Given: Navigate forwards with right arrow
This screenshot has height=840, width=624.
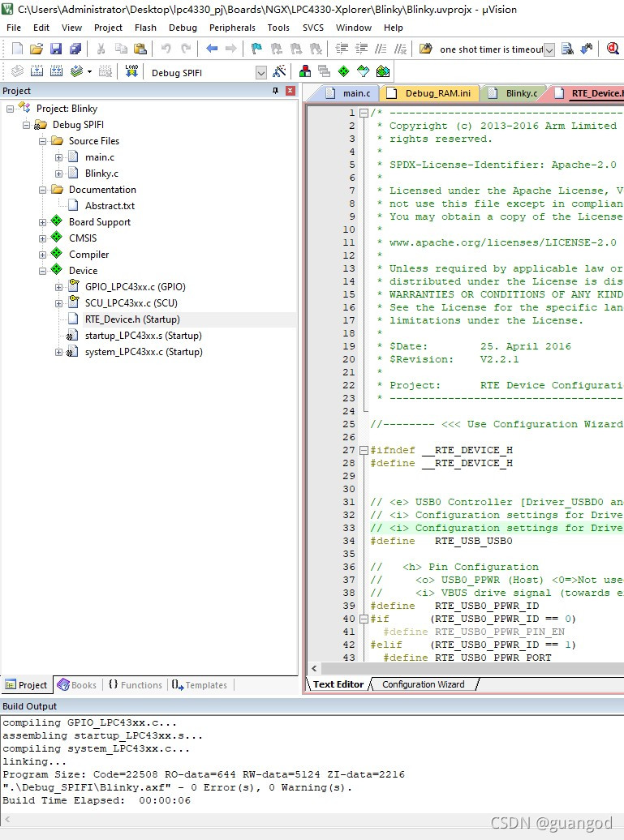Looking at the screenshot, I should [x=231, y=49].
